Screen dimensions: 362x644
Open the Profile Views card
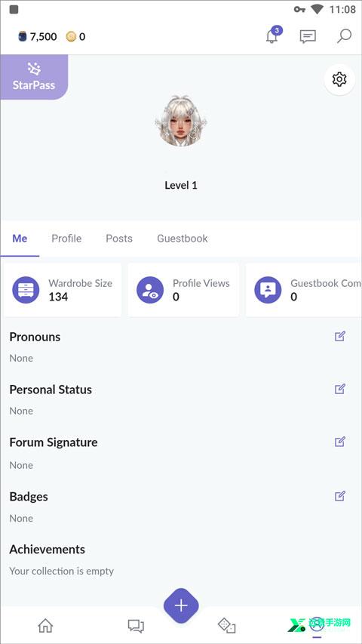[x=183, y=290]
